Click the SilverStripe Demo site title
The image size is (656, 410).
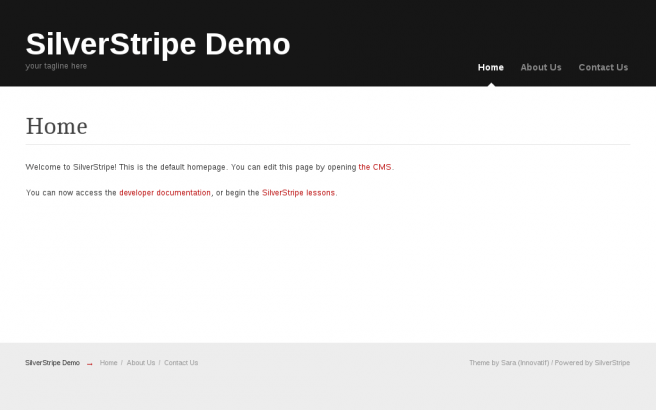coord(158,44)
